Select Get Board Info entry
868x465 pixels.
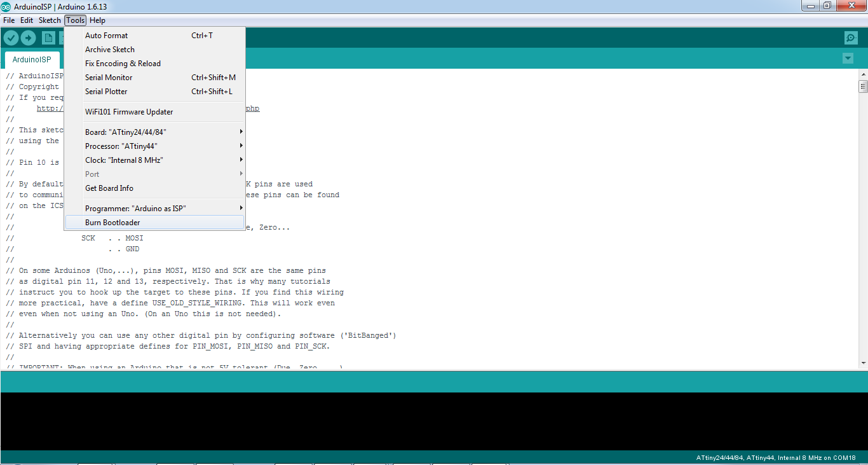point(154,188)
